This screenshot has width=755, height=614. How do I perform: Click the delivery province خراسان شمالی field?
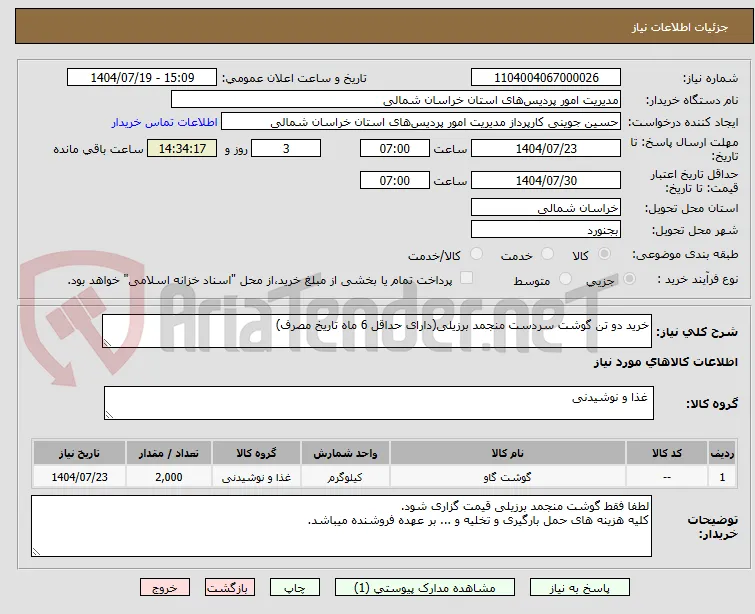(546, 208)
